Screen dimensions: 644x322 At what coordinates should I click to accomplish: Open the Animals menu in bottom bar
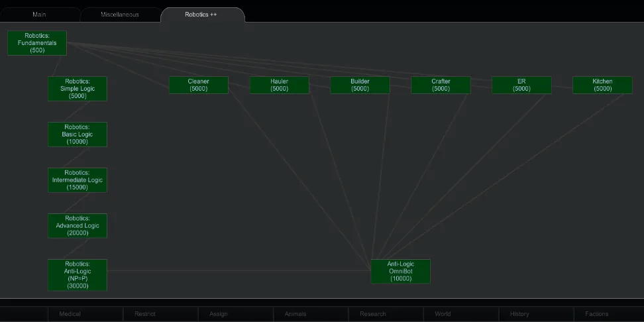(295, 314)
